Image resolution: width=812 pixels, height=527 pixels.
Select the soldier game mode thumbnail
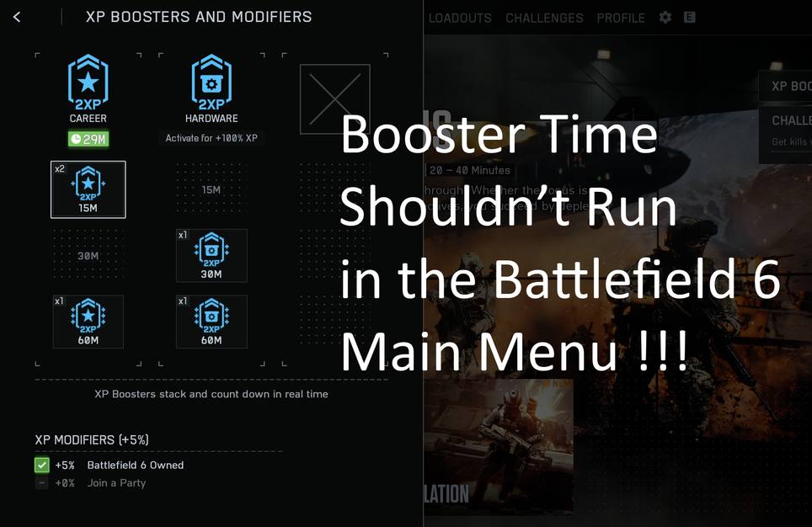(x=499, y=447)
